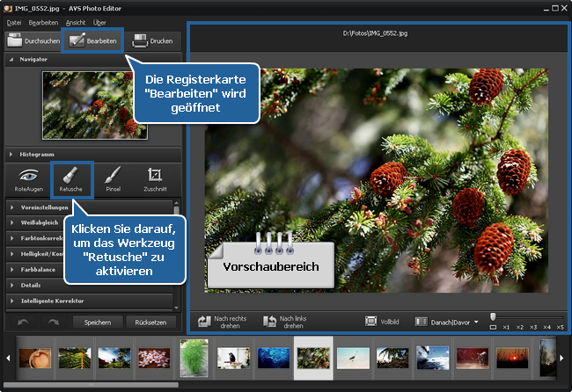572x392 pixels.
Task: Expand the Details section
Action: point(90,286)
